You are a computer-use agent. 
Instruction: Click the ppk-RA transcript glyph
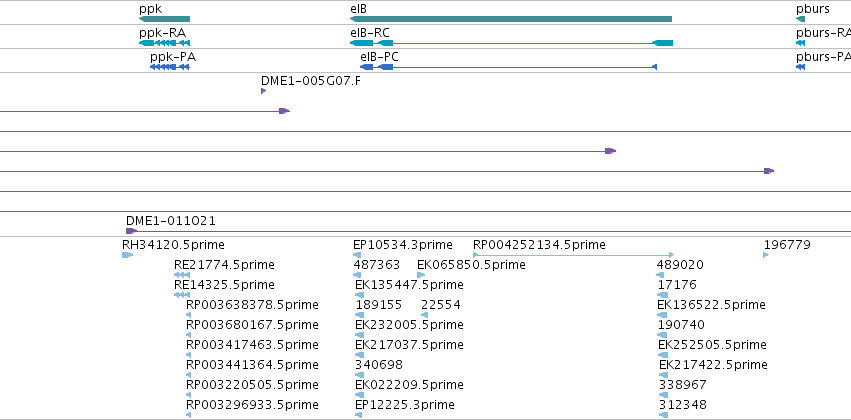164,43
